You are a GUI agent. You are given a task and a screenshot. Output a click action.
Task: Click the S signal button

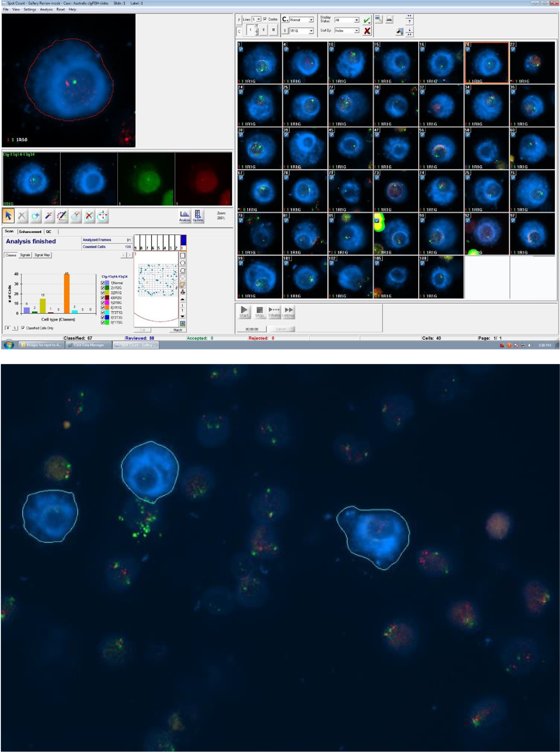(285, 31)
